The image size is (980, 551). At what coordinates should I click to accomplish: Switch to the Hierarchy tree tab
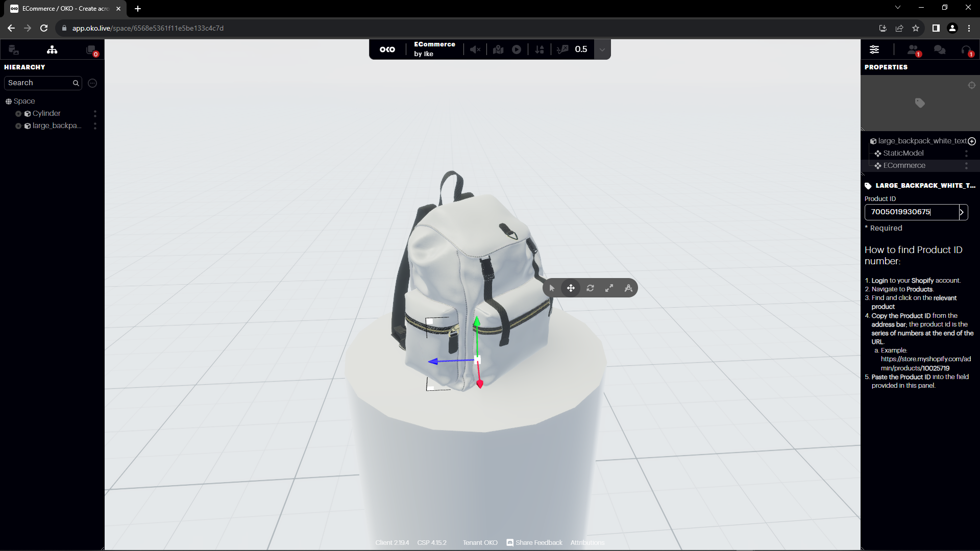tap(52, 49)
